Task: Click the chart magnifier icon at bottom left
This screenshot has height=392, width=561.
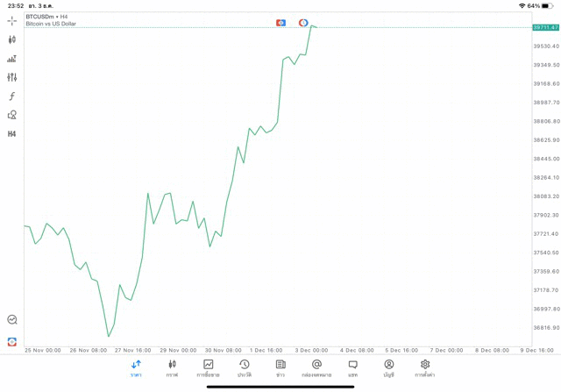Action: [x=12, y=319]
